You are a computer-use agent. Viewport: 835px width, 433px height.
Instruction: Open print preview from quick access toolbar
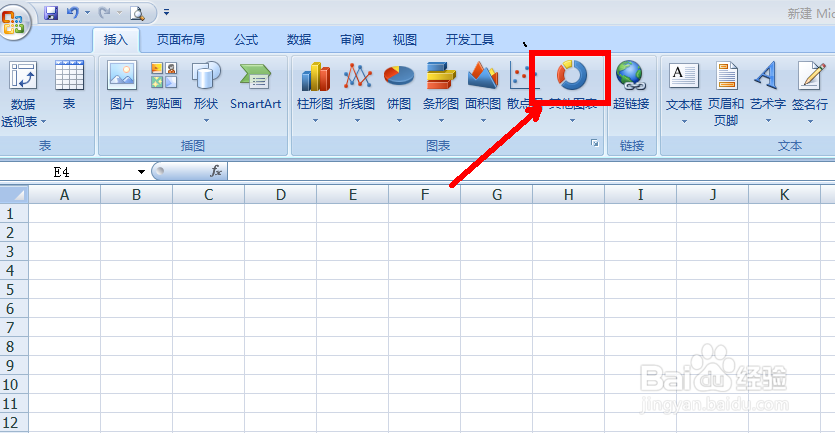(137, 12)
